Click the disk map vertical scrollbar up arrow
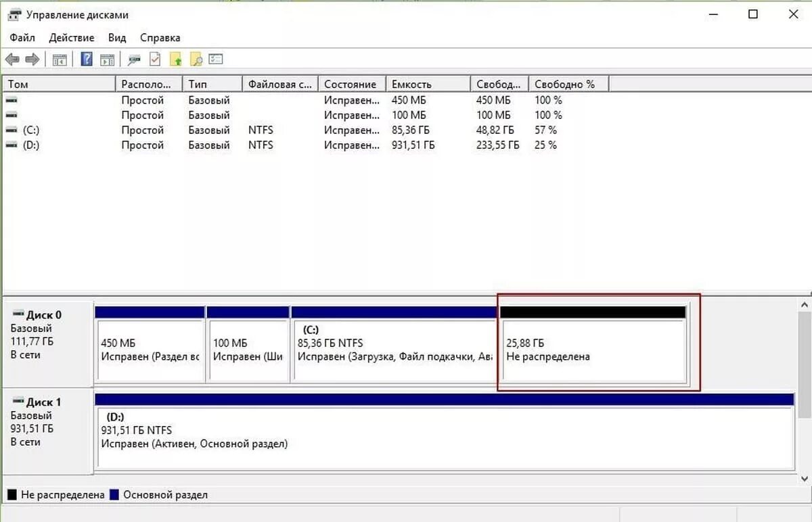The image size is (812, 522). coord(805,304)
